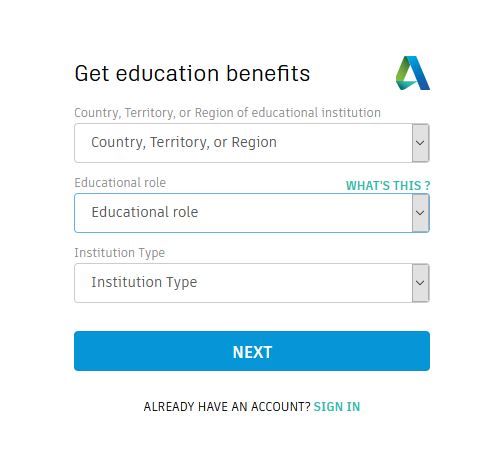The width and height of the screenshot is (501, 457).
Task: Click the WHAT'S THIS ? help link
Action: 388,186
